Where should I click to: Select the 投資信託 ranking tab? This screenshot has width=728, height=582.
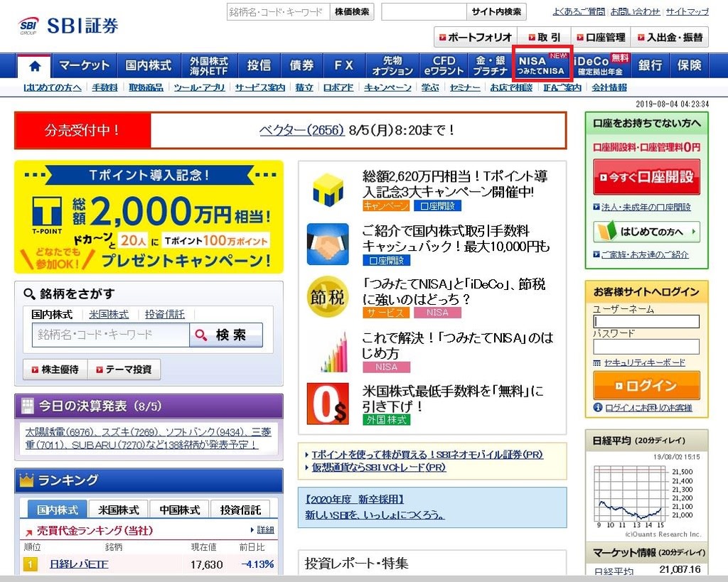coord(240,510)
